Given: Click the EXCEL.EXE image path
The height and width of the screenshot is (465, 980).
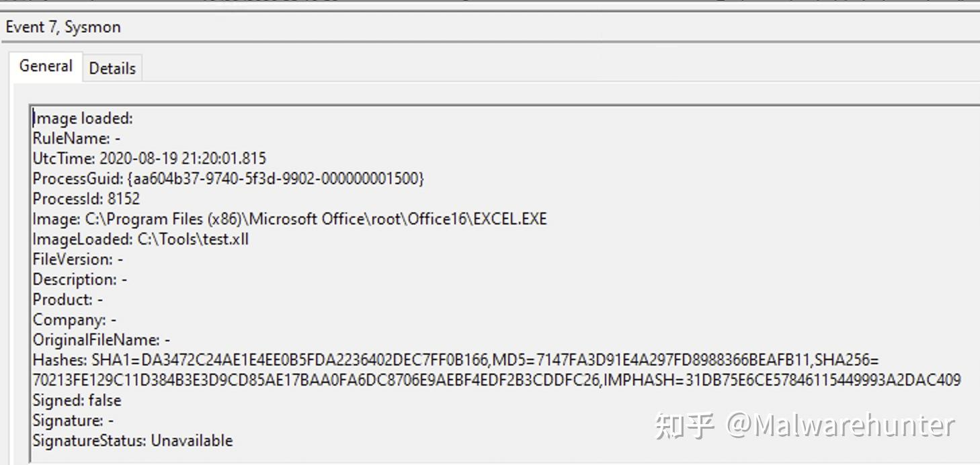Looking at the screenshot, I should pyautogui.click(x=289, y=218).
